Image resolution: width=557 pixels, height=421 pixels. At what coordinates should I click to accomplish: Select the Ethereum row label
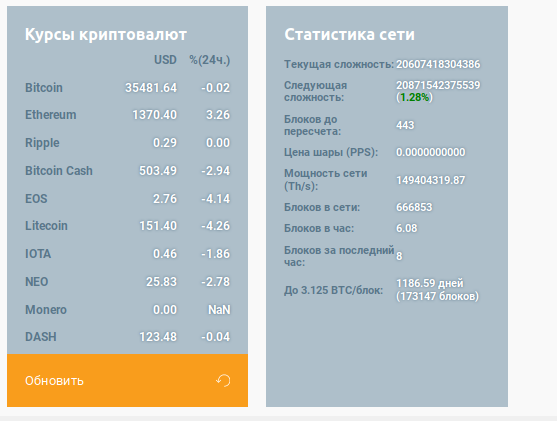[x=50, y=115]
